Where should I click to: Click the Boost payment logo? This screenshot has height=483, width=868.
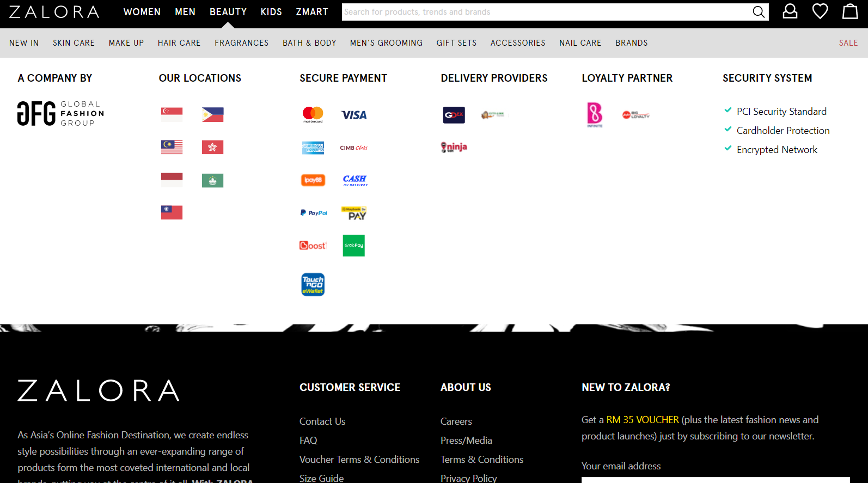[313, 246]
